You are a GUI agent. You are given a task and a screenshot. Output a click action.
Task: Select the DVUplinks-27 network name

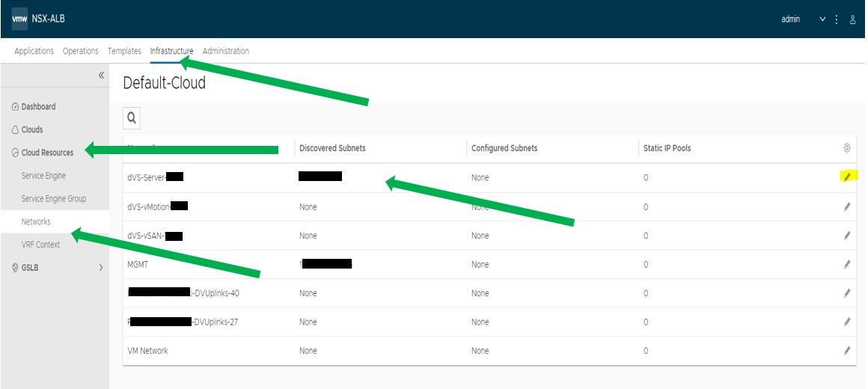click(x=183, y=322)
